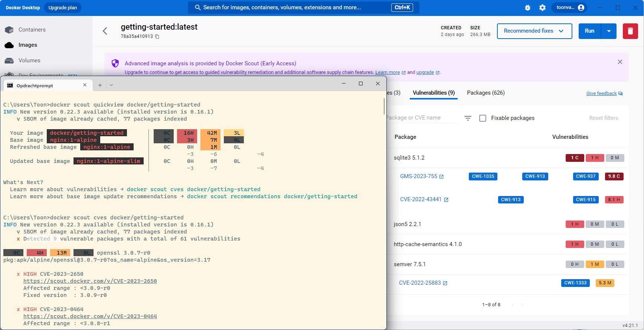Open Containers in the sidebar
The image size is (644, 330).
(x=32, y=30)
